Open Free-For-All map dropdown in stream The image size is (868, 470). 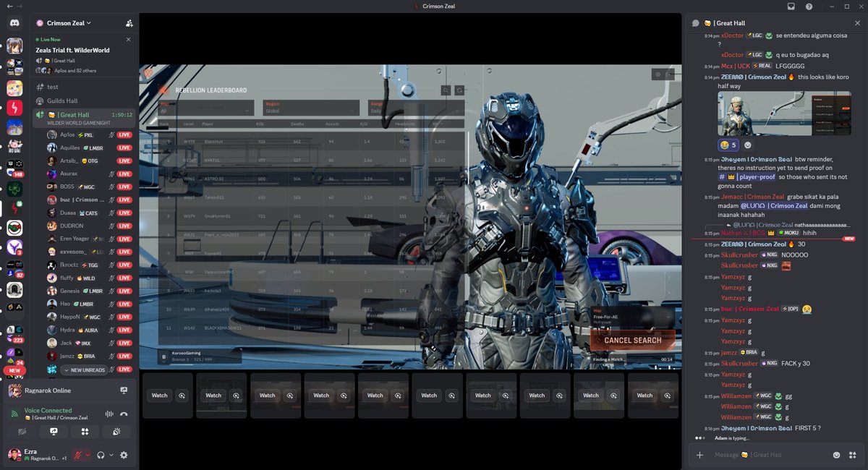click(x=632, y=315)
